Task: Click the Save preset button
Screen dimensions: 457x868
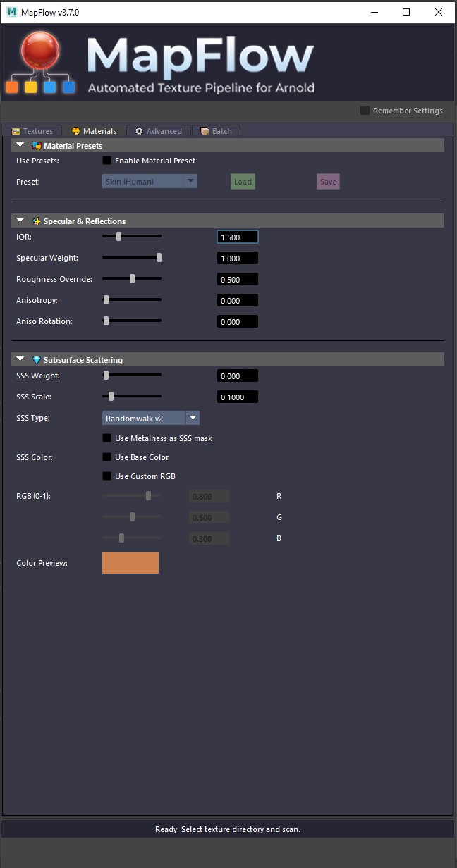Action: [x=328, y=182]
